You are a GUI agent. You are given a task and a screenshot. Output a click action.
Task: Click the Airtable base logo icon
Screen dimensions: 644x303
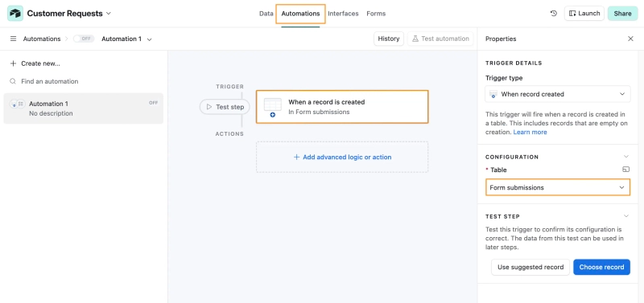click(x=15, y=14)
